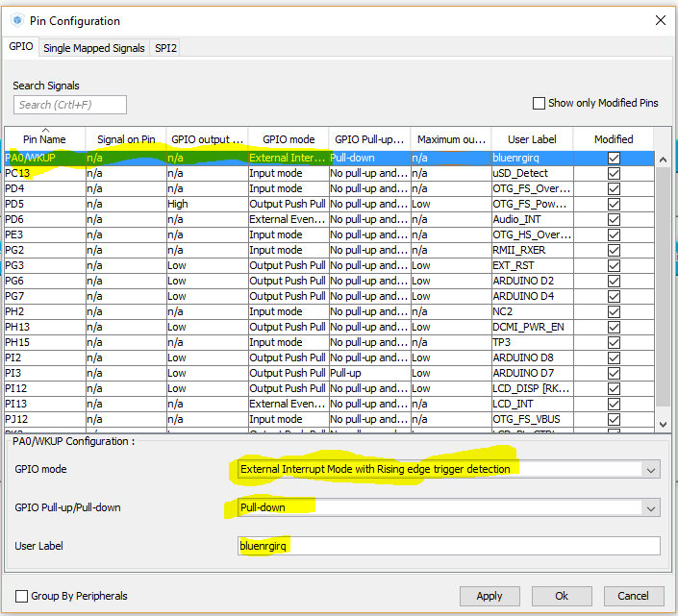Click the table vertical scrollbar thumb
This screenshot has width=678, height=616.
click(663, 286)
